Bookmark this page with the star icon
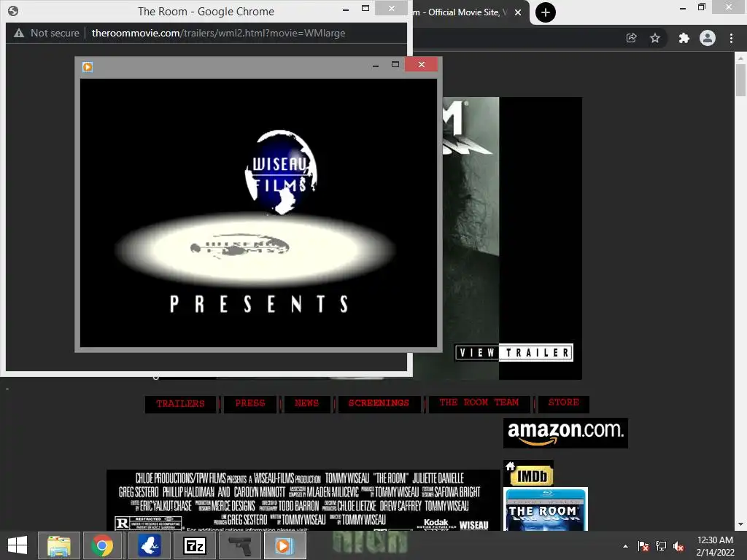Viewport: 747px width, 560px height. (655, 38)
